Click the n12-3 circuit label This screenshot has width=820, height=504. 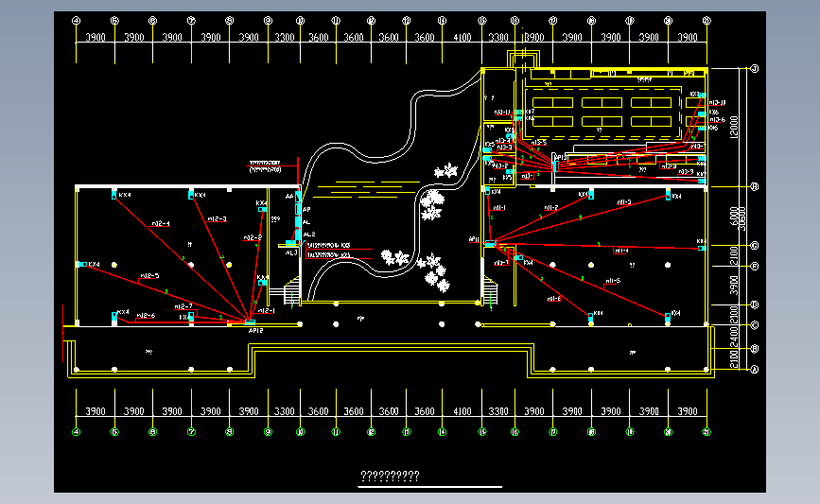point(217,219)
